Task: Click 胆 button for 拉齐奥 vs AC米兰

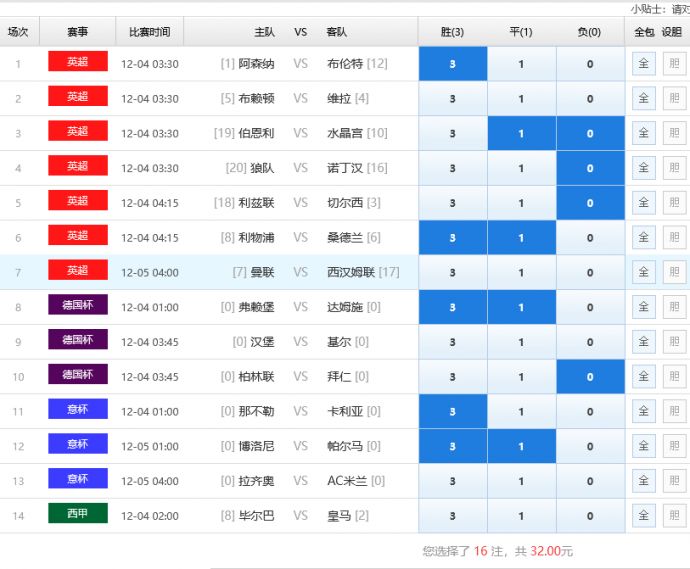Action: 674,481
